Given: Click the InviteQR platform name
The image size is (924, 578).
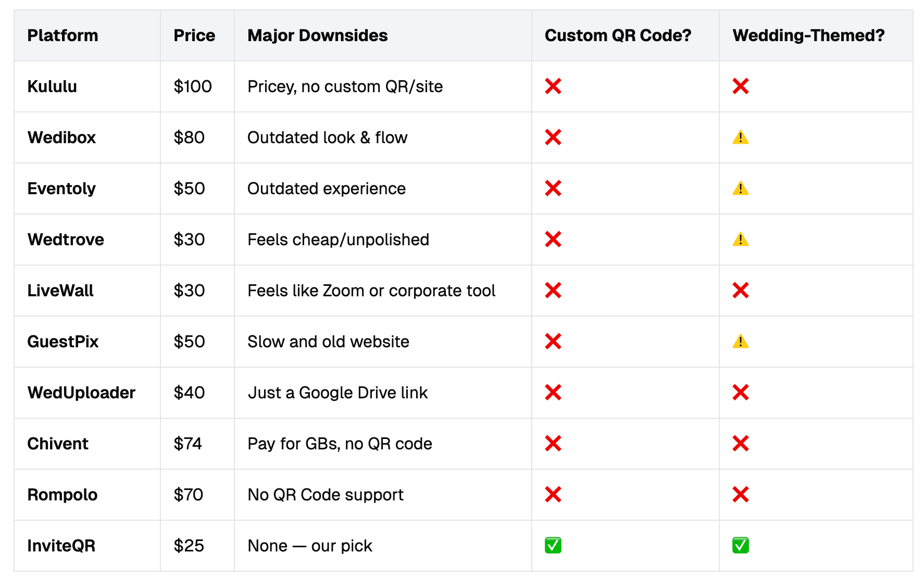Looking at the screenshot, I should (x=61, y=546).
